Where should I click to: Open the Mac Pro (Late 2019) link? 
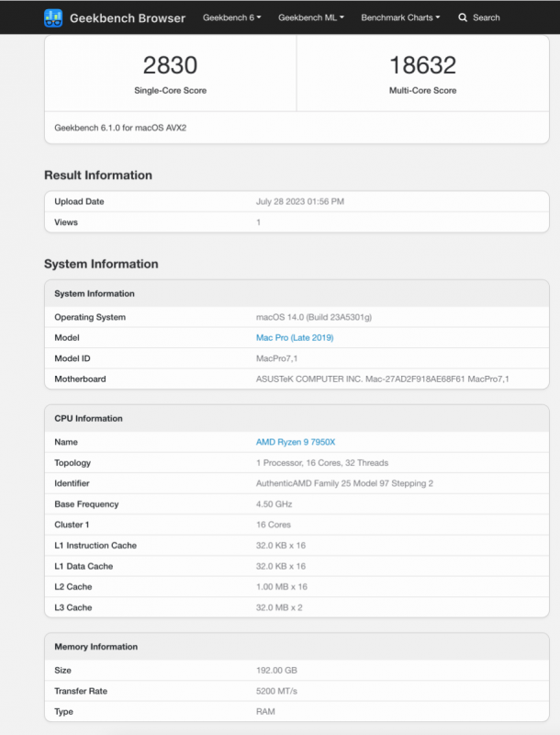294,338
